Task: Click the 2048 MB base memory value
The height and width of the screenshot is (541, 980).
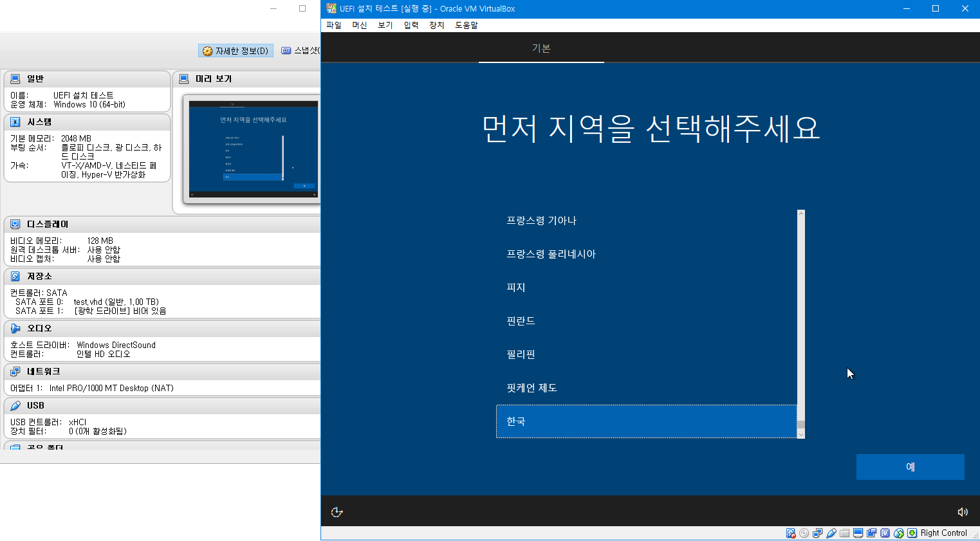Action: coord(76,138)
